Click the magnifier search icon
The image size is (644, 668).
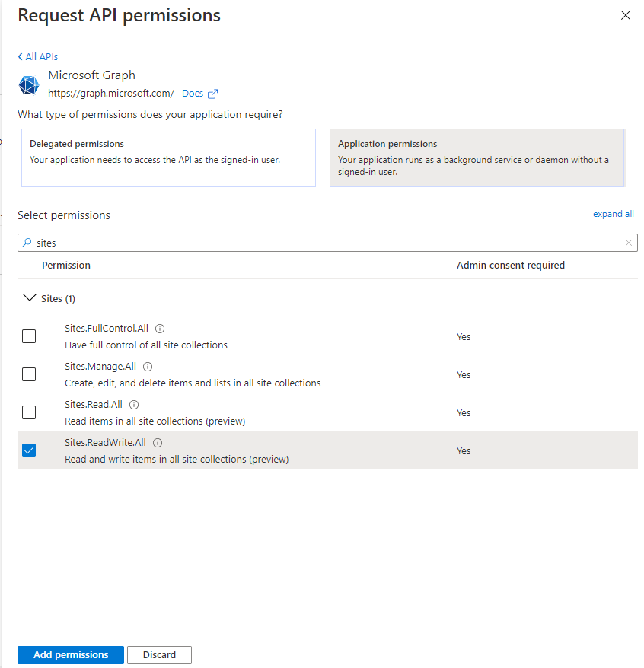pyautogui.click(x=27, y=243)
